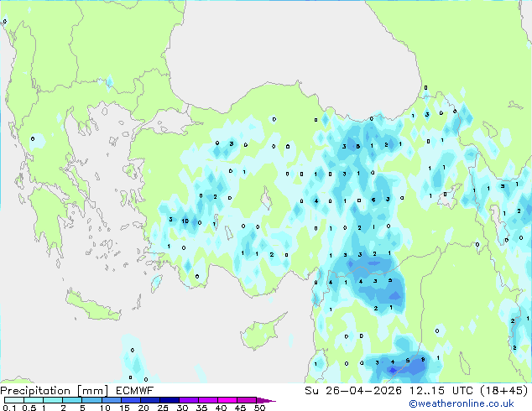Click the 'Su 26-04-2026' date text

(353, 391)
